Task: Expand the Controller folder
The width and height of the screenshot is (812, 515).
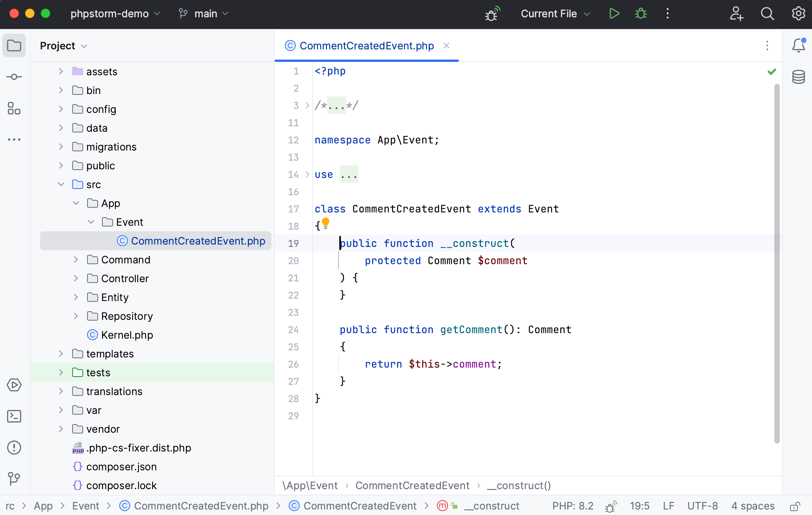Action: click(76, 278)
